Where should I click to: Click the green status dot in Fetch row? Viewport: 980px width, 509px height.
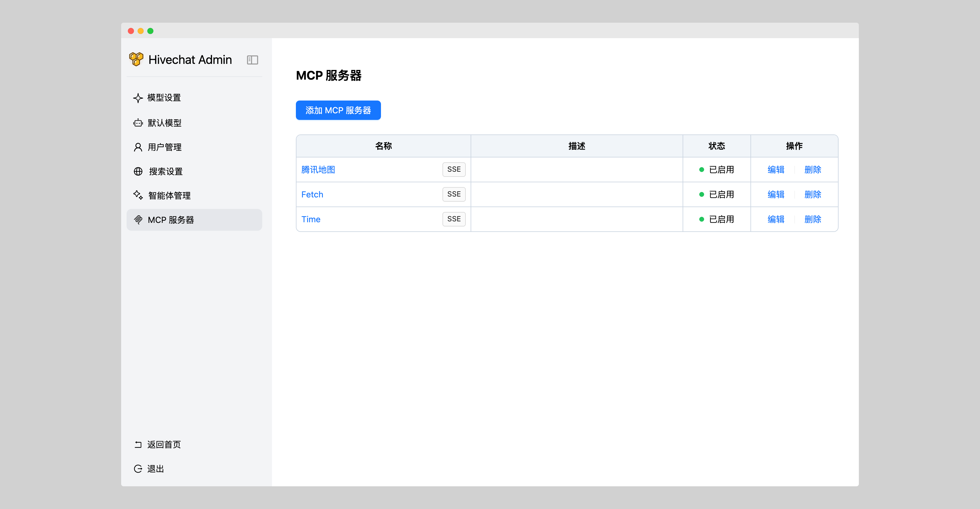701,194
